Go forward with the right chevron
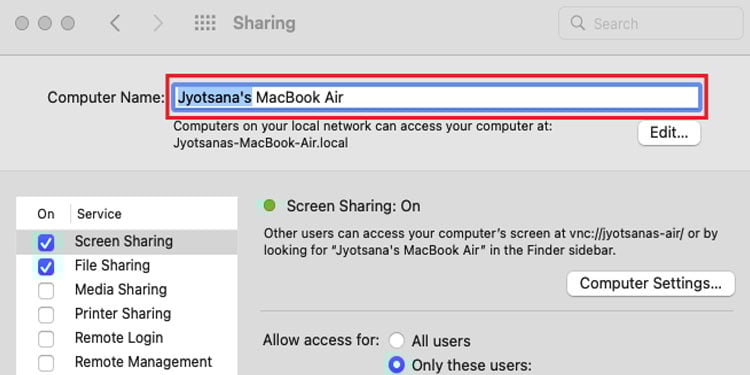 coord(157,23)
